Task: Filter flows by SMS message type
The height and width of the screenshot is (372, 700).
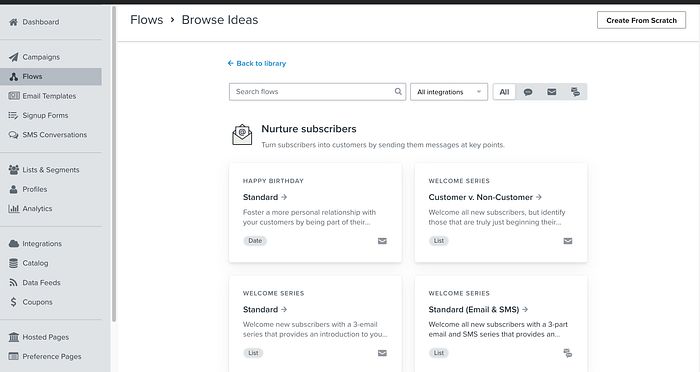Action: tap(528, 92)
